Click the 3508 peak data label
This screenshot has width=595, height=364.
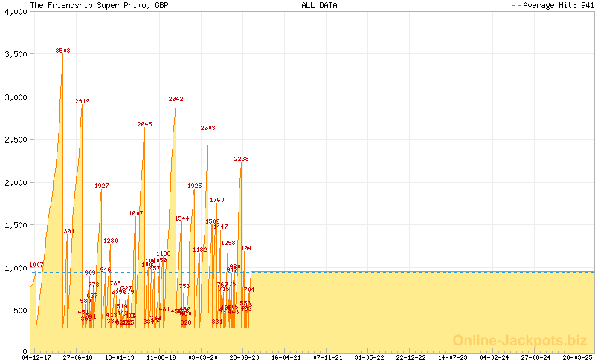(62, 51)
